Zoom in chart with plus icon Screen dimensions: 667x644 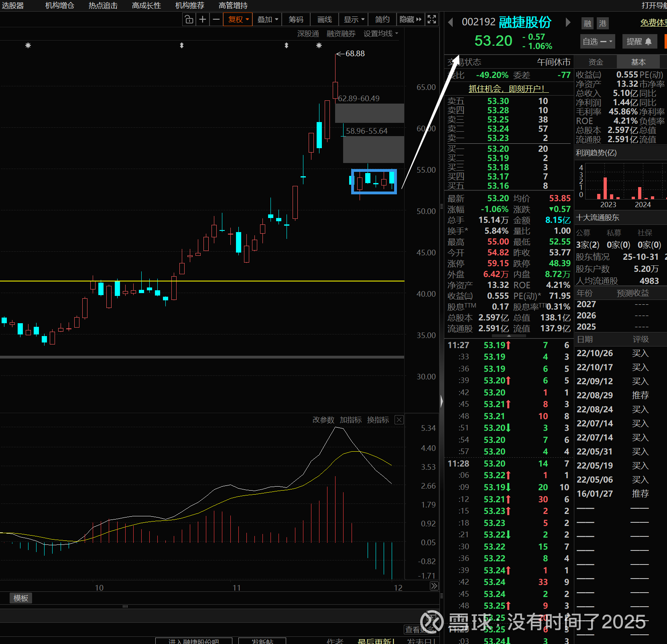(x=203, y=19)
